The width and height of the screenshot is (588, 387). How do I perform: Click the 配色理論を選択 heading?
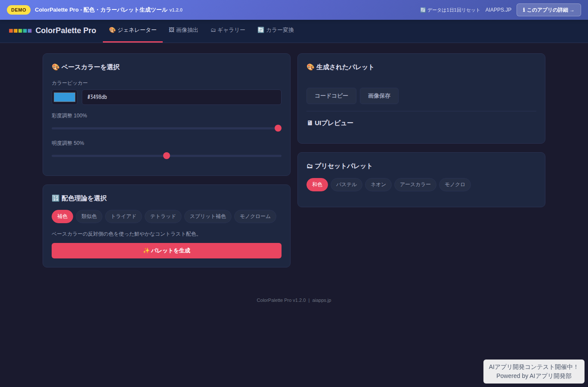pos(79,198)
